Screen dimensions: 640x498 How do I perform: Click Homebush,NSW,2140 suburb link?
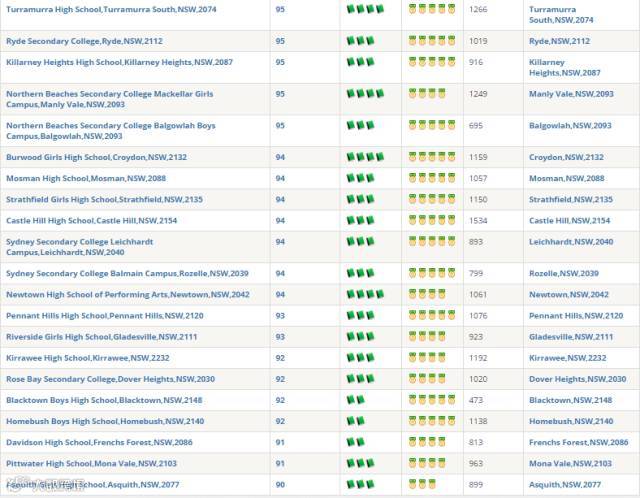click(571, 422)
